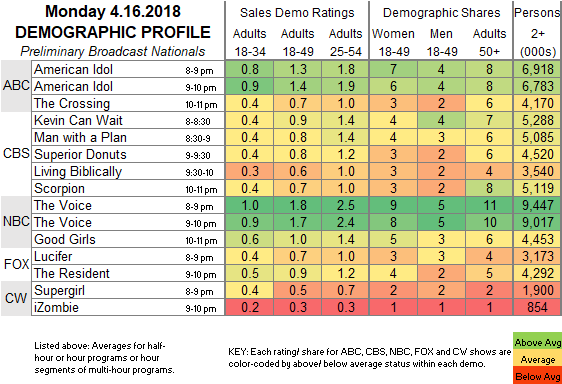Select the CBS network label
The height and width of the screenshot is (384, 562).
(x=16, y=154)
